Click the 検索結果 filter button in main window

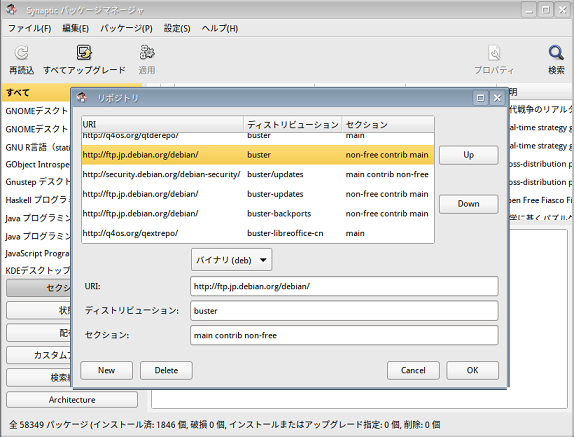click(x=39, y=377)
